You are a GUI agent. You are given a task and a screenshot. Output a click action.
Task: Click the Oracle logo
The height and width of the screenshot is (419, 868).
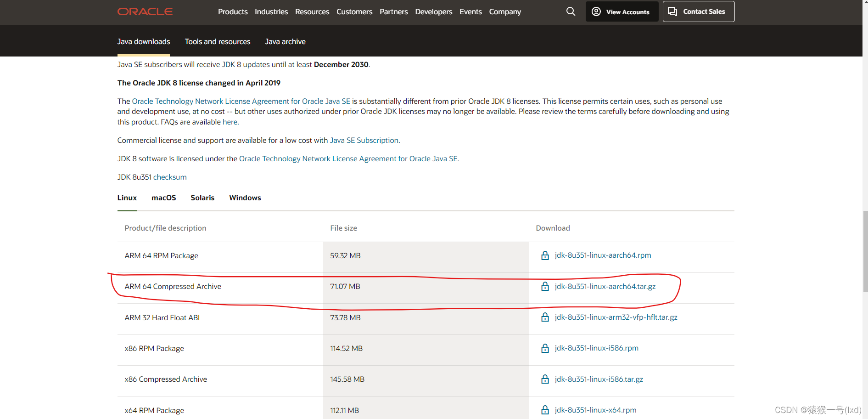145,11
